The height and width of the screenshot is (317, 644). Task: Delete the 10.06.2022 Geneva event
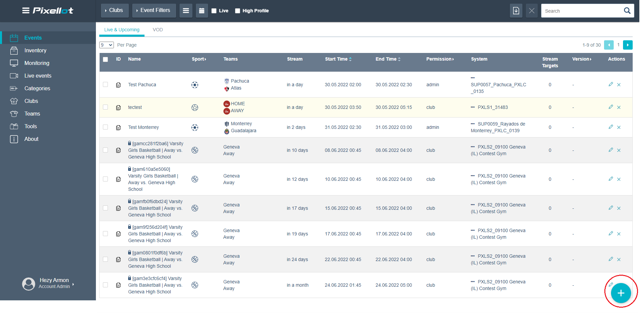[619, 179]
